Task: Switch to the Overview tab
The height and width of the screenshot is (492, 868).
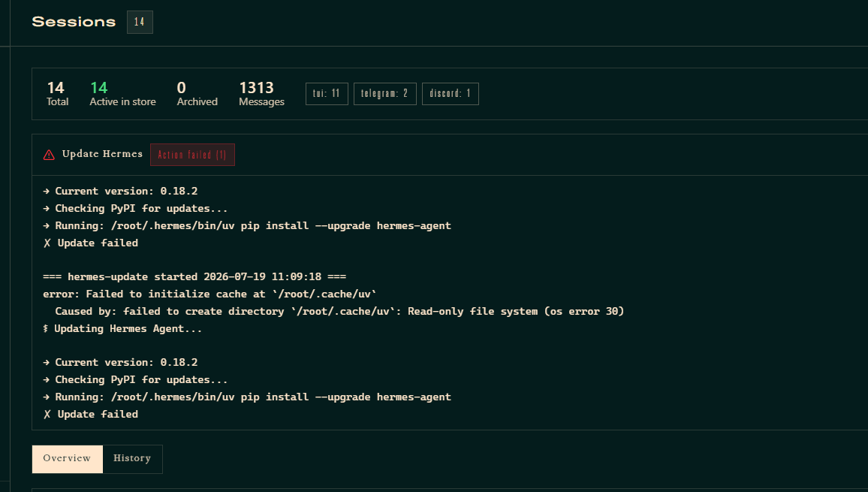Action: (67, 459)
